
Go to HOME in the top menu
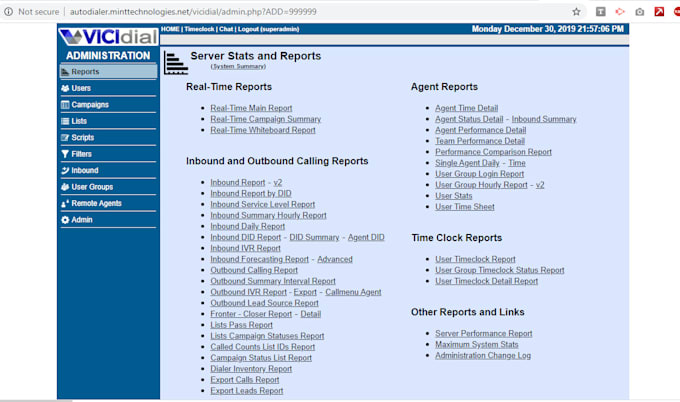tap(171, 29)
